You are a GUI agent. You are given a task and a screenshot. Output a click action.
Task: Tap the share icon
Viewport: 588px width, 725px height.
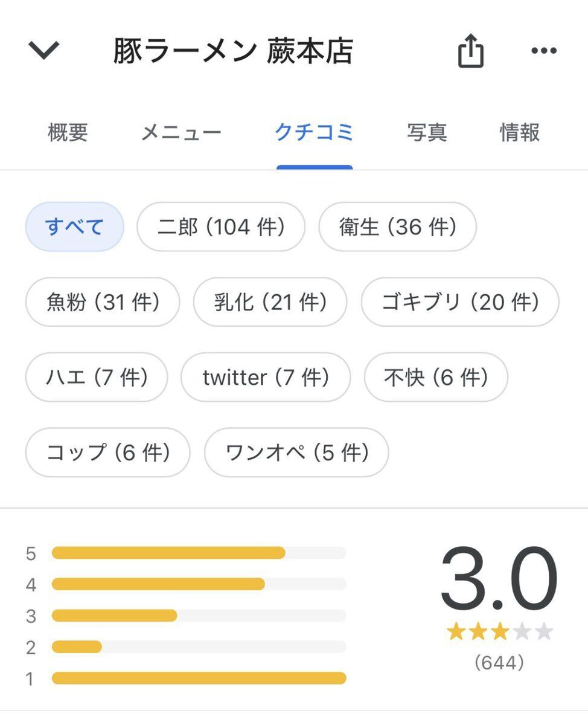[x=470, y=51]
